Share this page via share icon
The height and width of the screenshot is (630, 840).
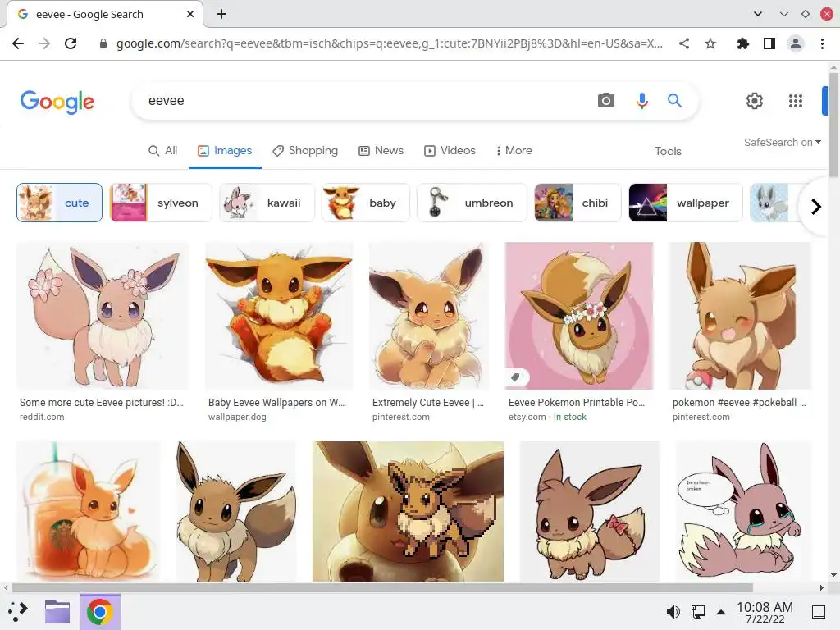[684, 43]
